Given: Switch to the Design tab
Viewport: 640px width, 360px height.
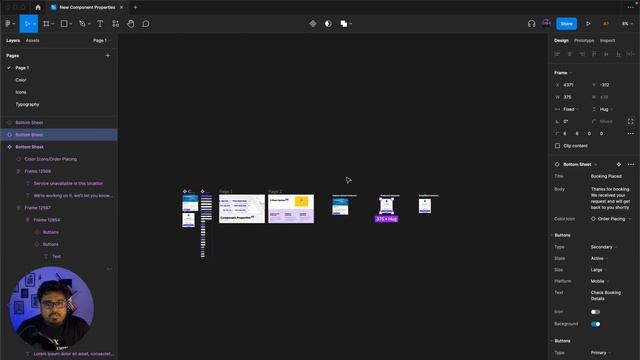Looking at the screenshot, I should pos(561,40).
